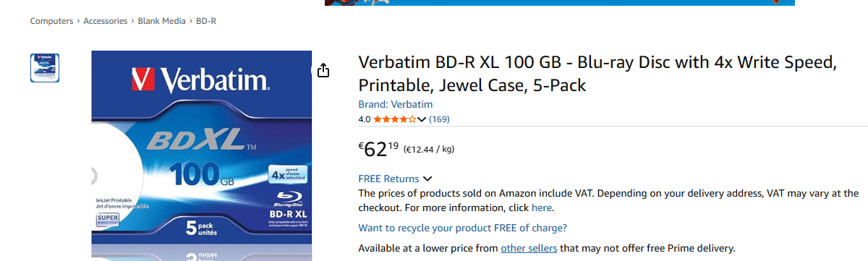
Task: Click the product title text
Action: coord(597,74)
